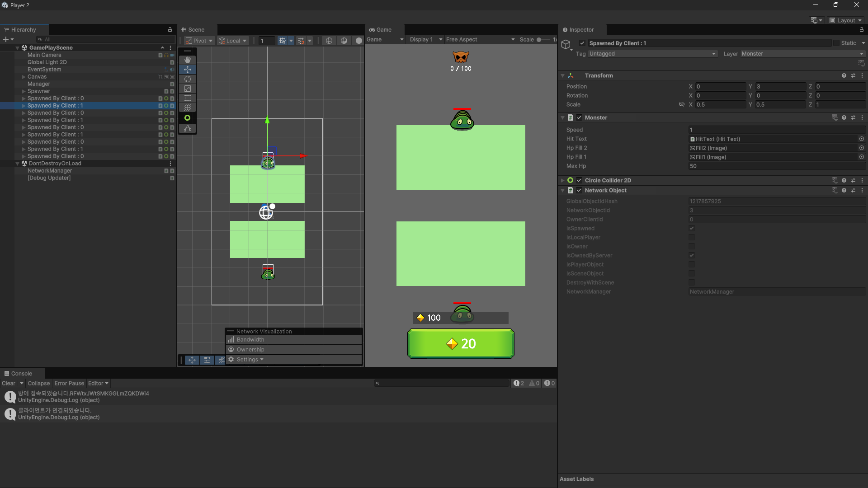Viewport: 868px width, 488px height.
Task: Enable the Static checkbox
Action: point(836,43)
